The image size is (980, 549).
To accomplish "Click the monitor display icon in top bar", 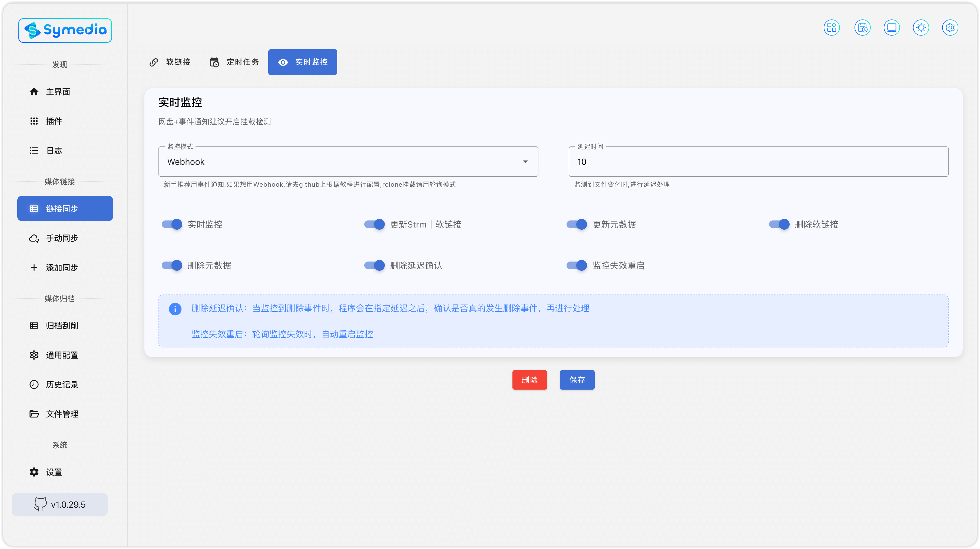I will coord(891,28).
